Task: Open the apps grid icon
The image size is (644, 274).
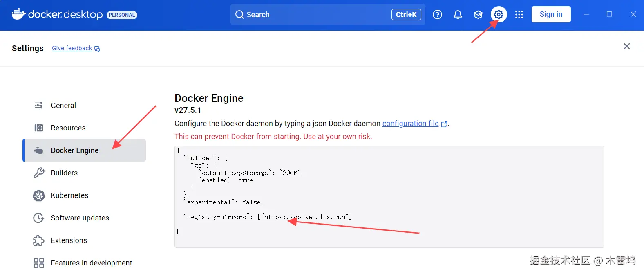Action: pos(519,15)
